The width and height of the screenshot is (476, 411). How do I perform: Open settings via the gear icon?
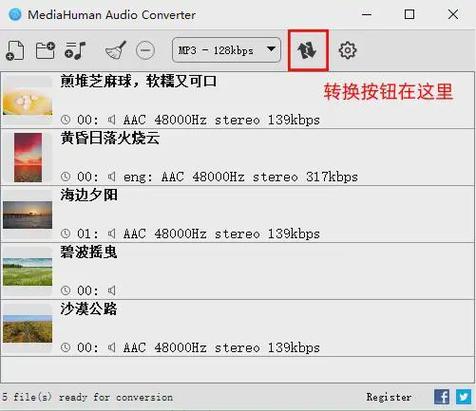348,50
